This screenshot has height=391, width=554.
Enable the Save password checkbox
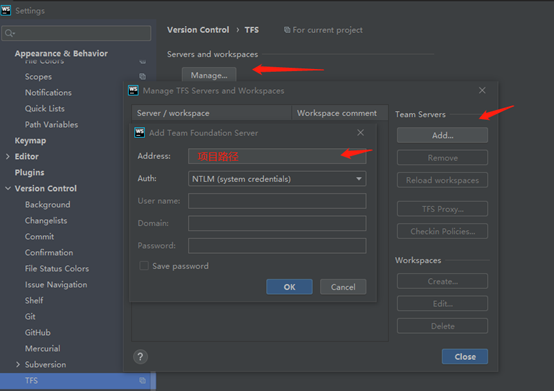point(144,266)
